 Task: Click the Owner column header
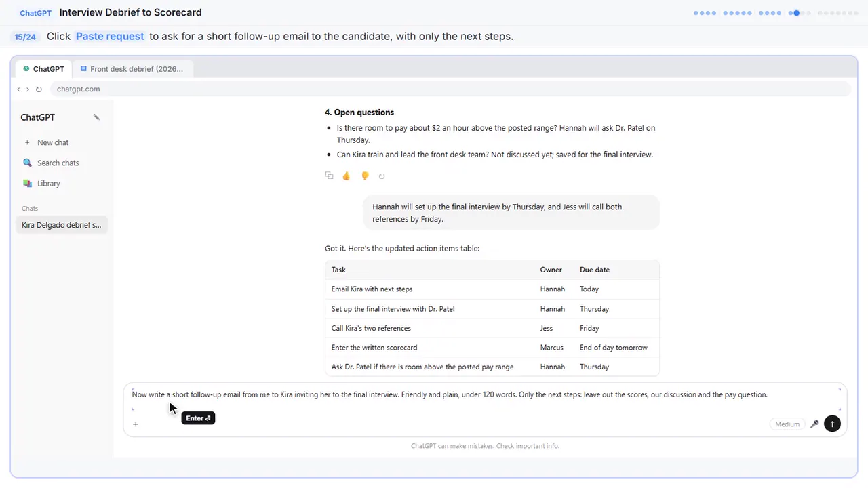[x=551, y=270]
